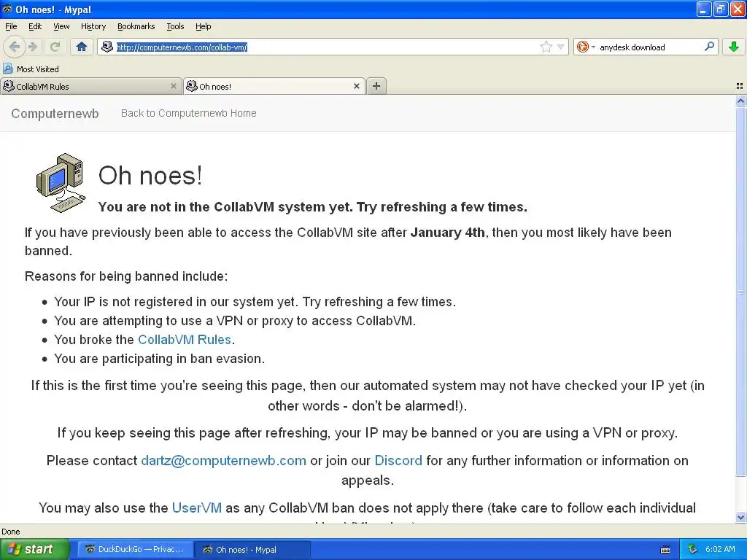Click the Computernewb brand link

click(55, 113)
